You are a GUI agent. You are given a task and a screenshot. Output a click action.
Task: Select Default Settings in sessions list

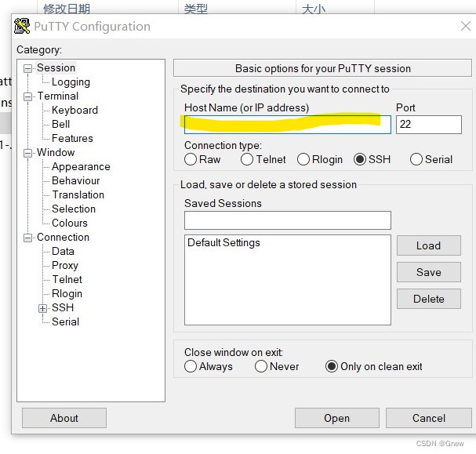point(223,242)
